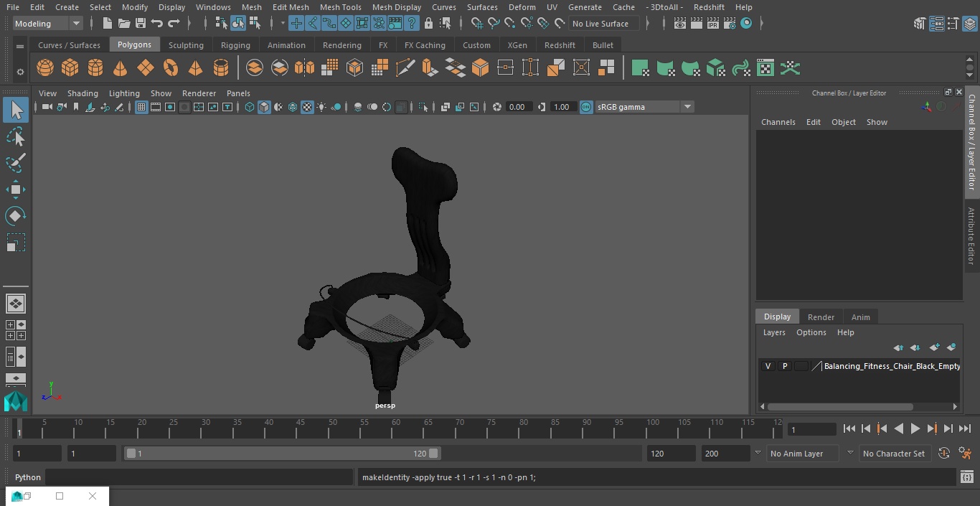The image size is (980, 506).
Task: Redo the action with the redo arrow
Action: point(174,24)
